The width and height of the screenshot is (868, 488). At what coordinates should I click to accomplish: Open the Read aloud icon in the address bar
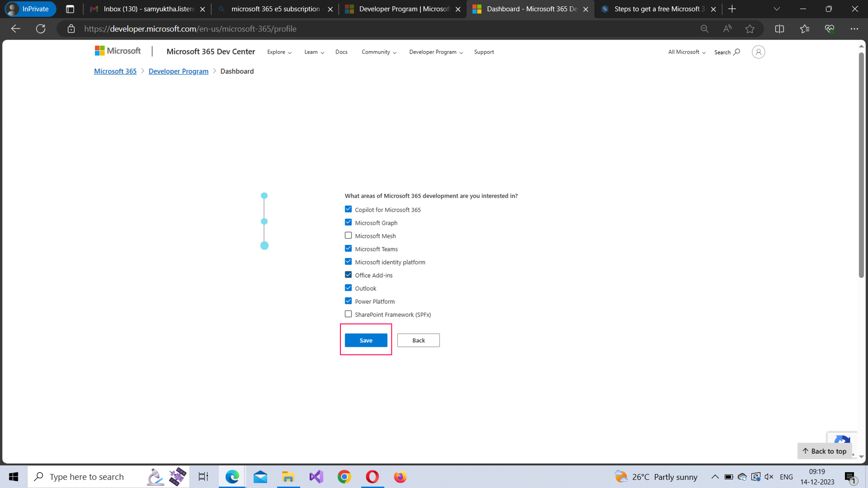(x=727, y=29)
